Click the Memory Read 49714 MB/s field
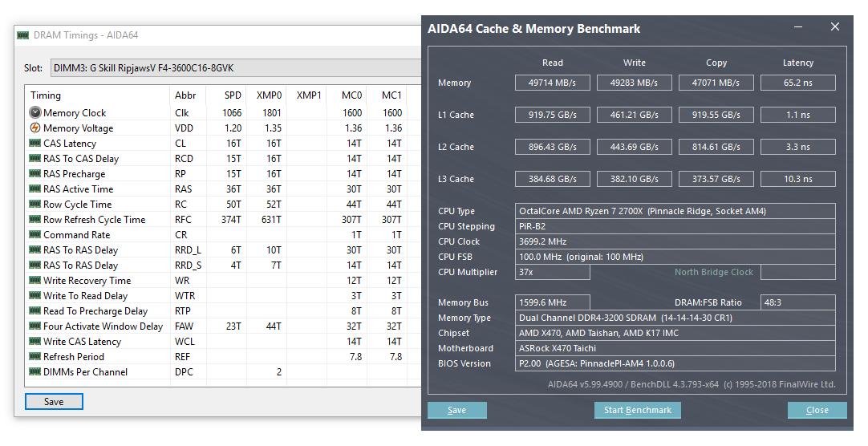Viewport: 868px width, 446px height. (553, 83)
